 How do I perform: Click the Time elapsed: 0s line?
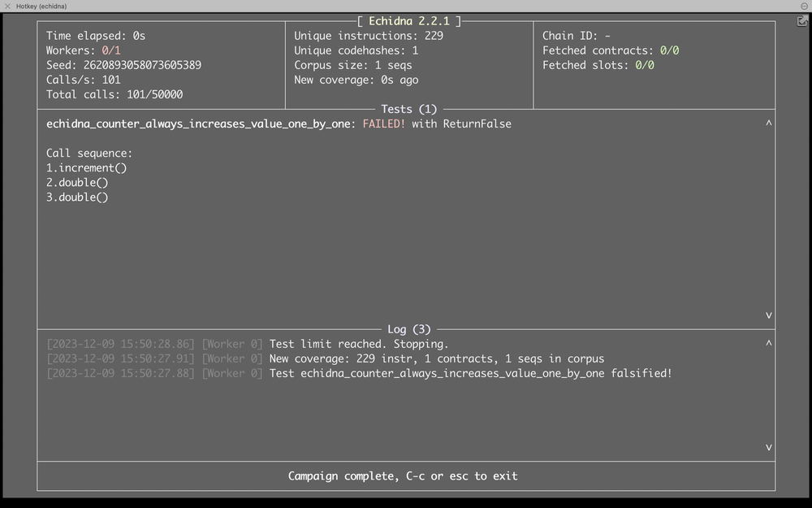96,36
